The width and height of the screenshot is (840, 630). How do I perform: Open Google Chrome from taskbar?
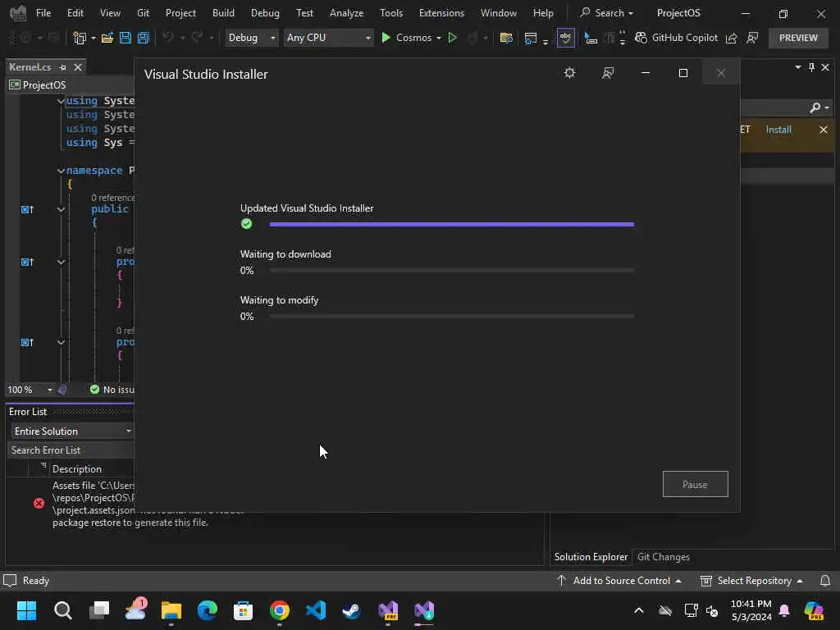coord(280,610)
